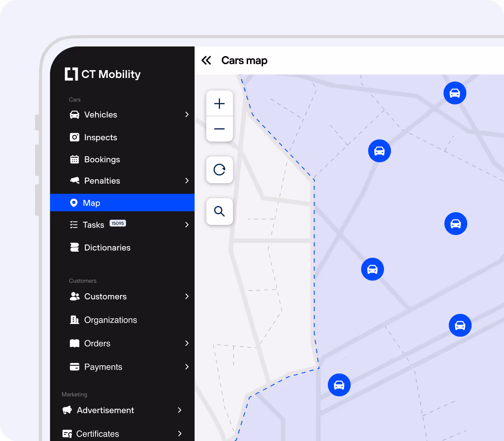Zoom out with the minus map button
This screenshot has height=441, width=504.
pyautogui.click(x=220, y=129)
